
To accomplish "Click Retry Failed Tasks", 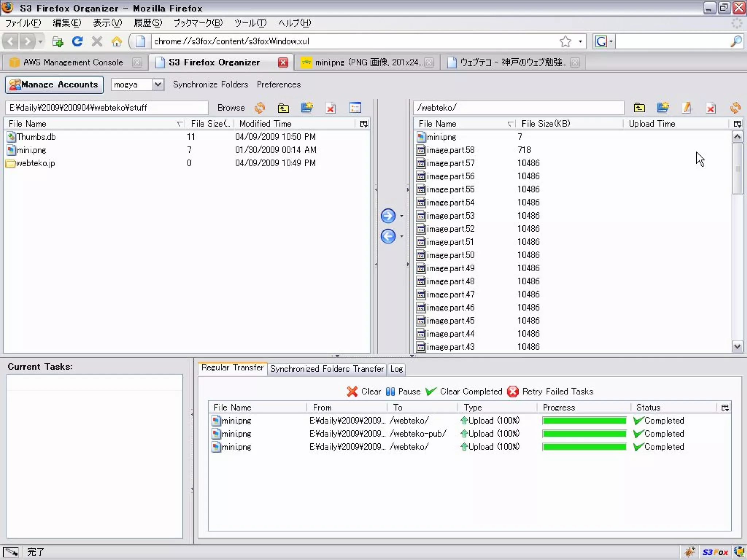I will (551, 392).
